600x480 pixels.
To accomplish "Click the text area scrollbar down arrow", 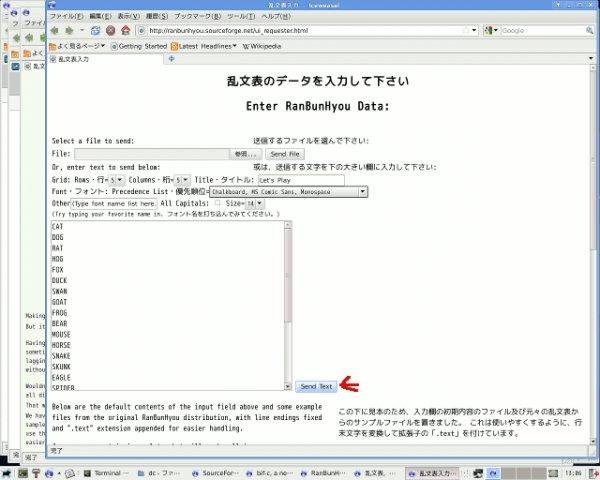I will coord(288,387).
